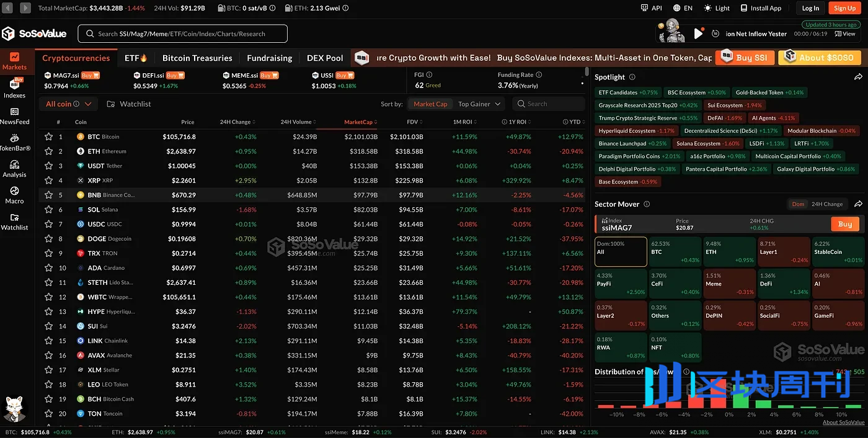Open Analysis in the left sidebar
Viewport: 868px width, 438px height.
click(x=14, y=169)
